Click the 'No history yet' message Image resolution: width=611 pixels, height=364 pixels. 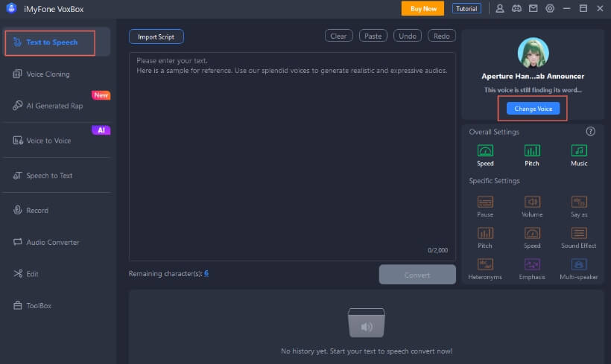(x=367, y=351)
